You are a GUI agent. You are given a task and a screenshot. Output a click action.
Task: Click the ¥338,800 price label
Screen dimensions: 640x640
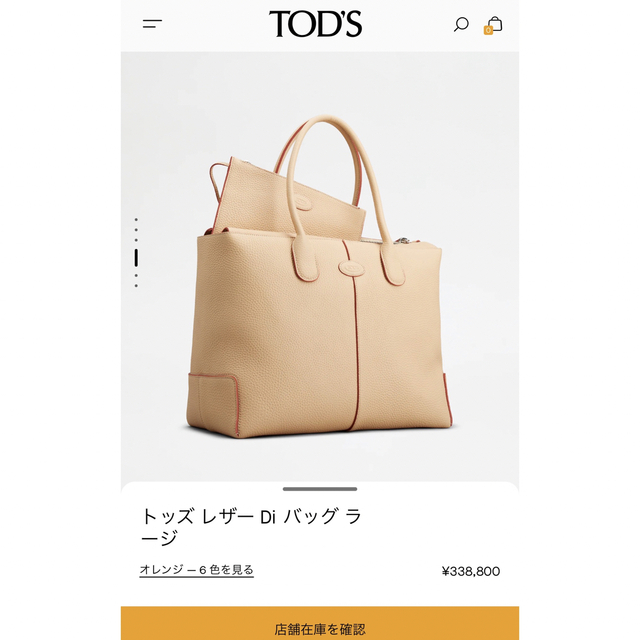click(x=471, y=571)
